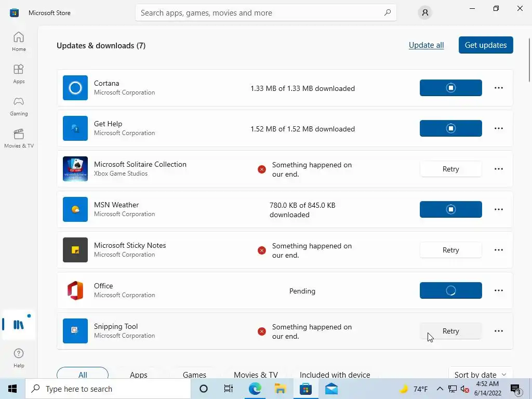Retry Microsoft Solitaire Collection update

pyautogui.click(x=450, y=169)
